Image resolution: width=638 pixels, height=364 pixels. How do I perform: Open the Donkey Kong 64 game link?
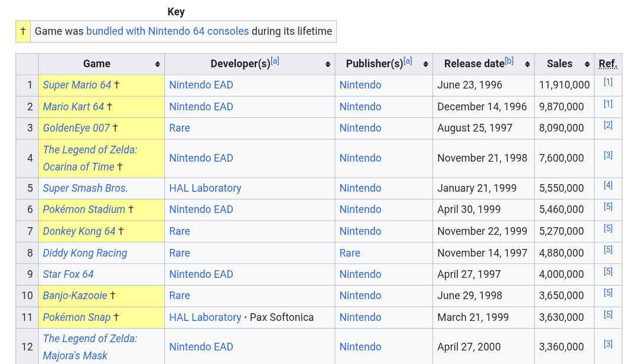click(x=79, y=231)
